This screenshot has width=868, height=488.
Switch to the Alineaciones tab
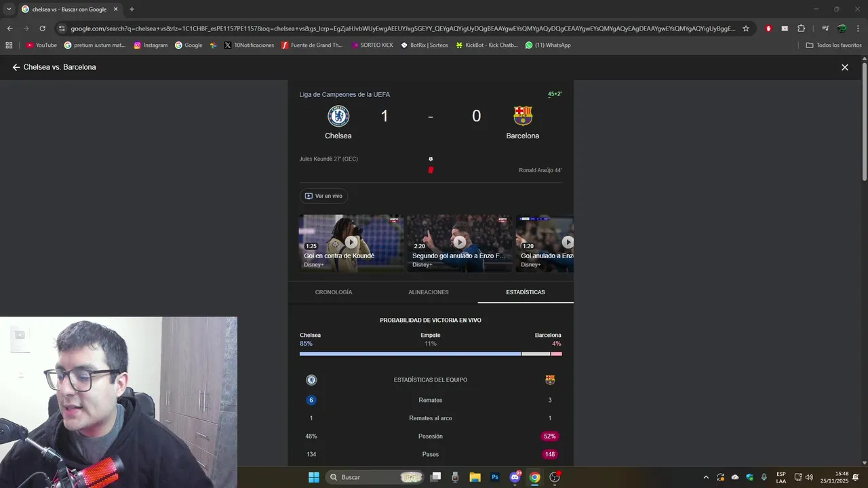pos(429,292)
